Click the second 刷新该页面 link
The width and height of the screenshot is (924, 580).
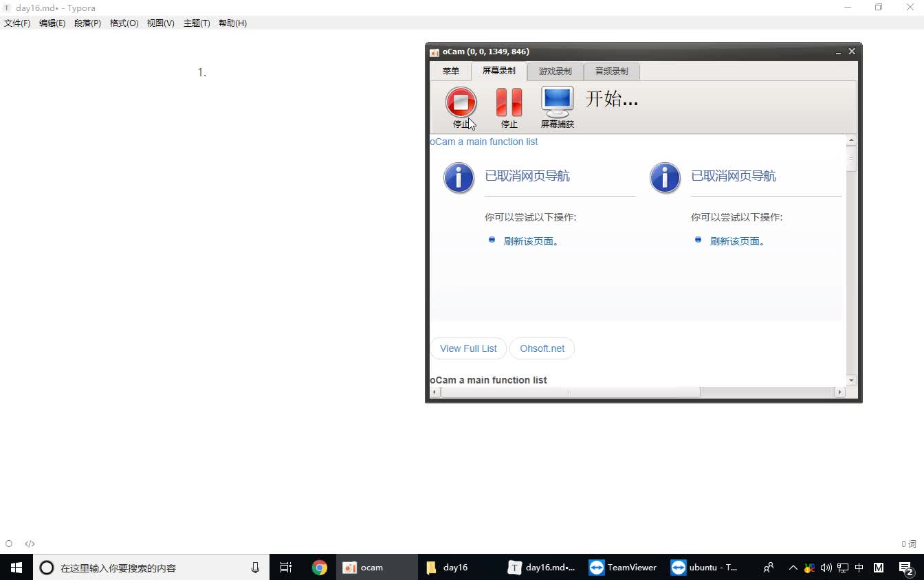click(x=737, y=241)
